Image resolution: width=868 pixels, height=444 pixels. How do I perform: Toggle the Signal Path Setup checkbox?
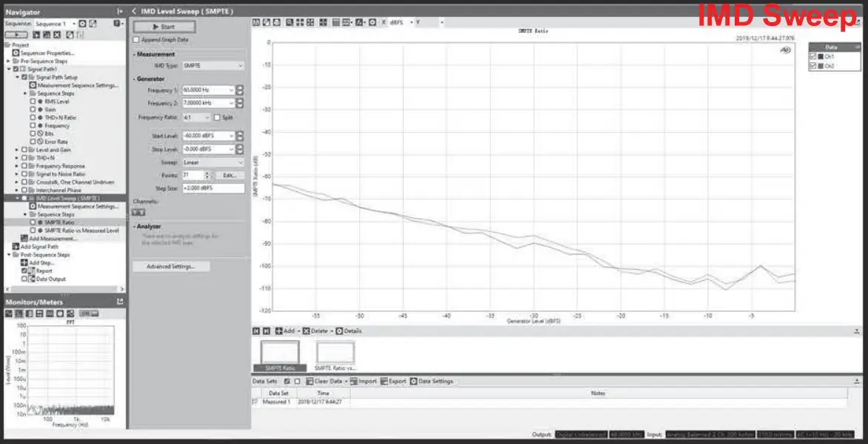click(x=24, y=77)
